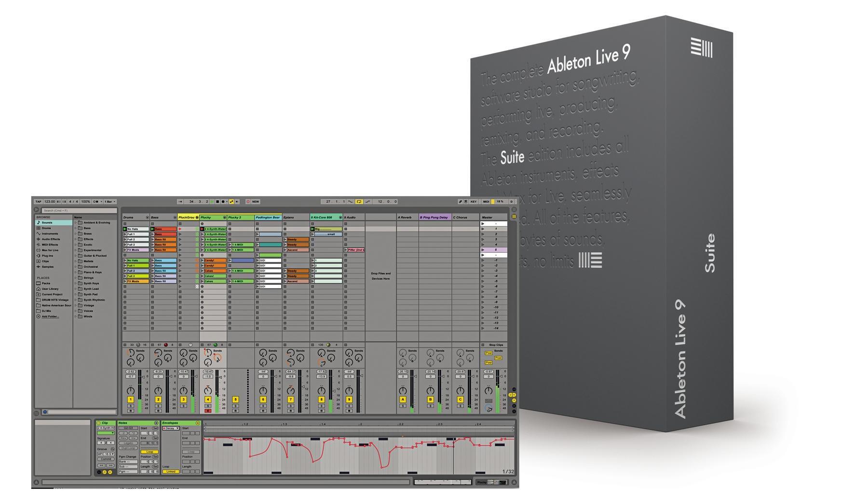Select the Sounds category in the browser

tap(47, 222)
